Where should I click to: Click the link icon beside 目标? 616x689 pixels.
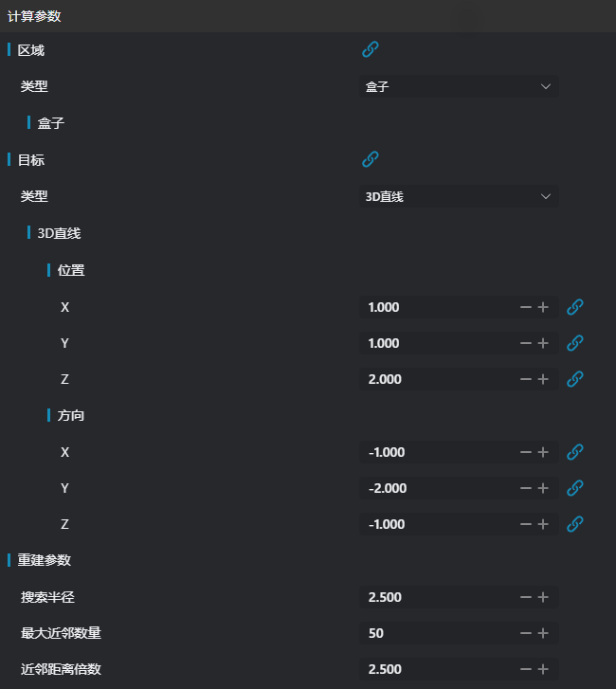(371, 159)
